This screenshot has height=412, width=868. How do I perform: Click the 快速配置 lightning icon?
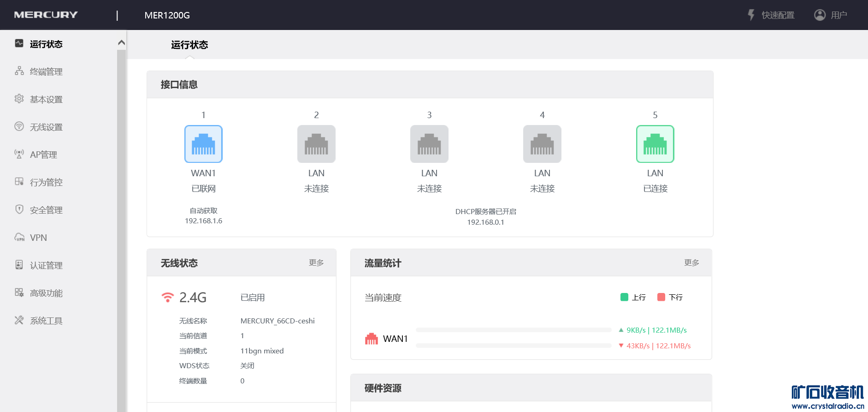click(x=751, y=15)
